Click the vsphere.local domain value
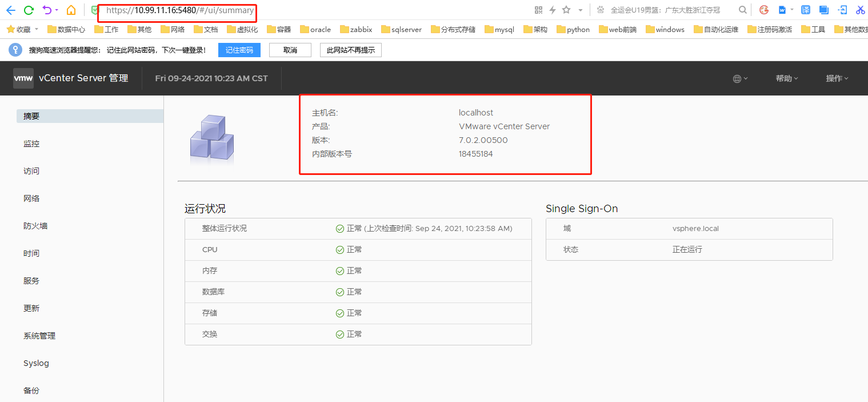Viewport: 868px width, 402px height. 695,228
